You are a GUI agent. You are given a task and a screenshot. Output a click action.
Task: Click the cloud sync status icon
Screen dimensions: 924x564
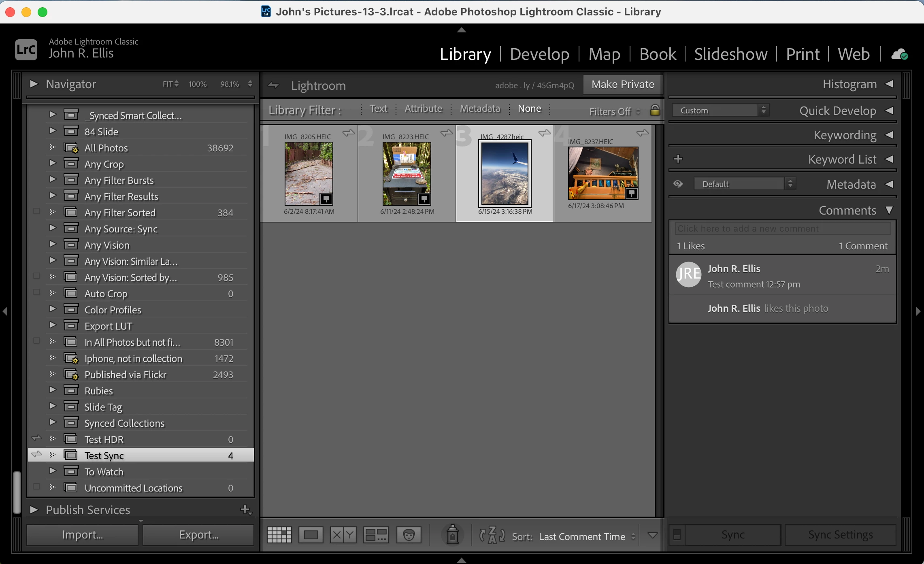pos(899,54)
